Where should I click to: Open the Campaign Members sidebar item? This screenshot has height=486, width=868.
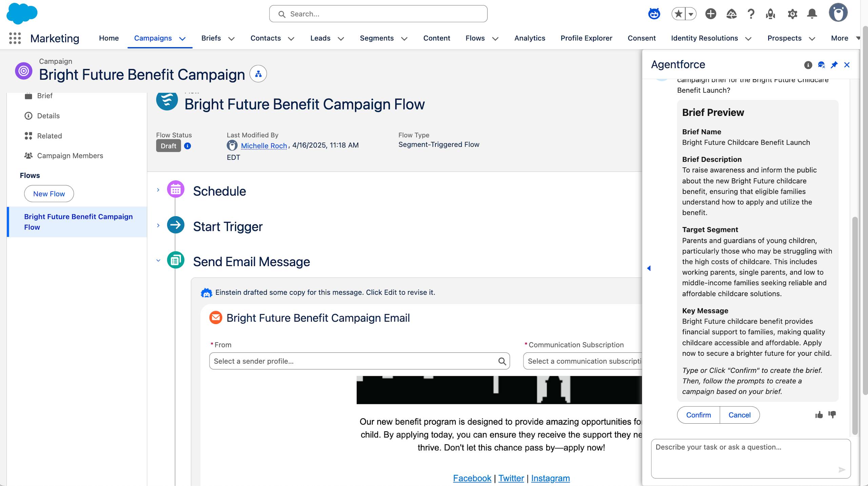(70, 156)
